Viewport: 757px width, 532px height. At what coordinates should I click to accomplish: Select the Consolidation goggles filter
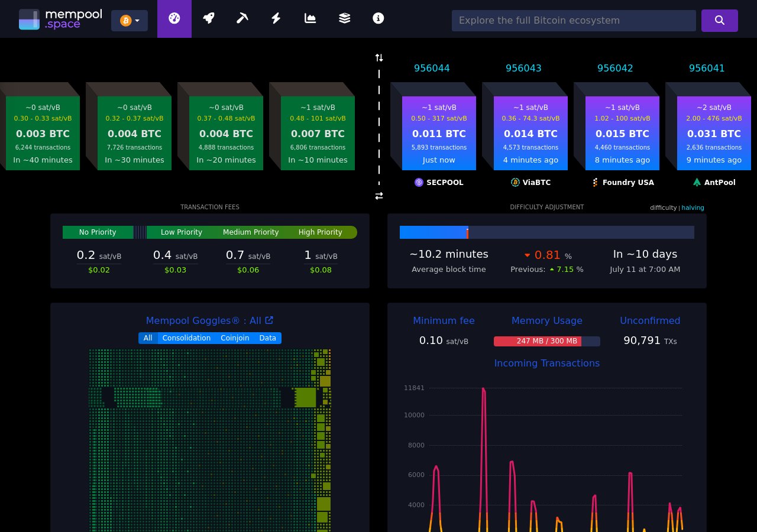pos(186,338)
